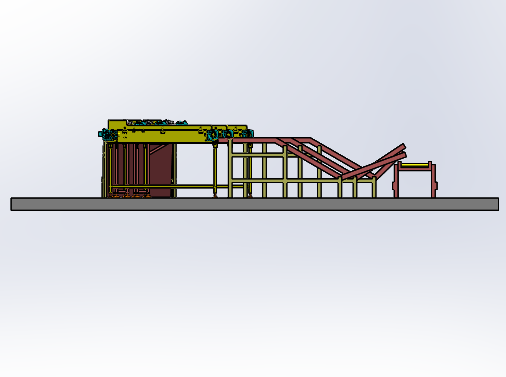Pick the red rails rising toward upper right
The width and height of the screenshot is (506, 377).
[x=373, y=162]
